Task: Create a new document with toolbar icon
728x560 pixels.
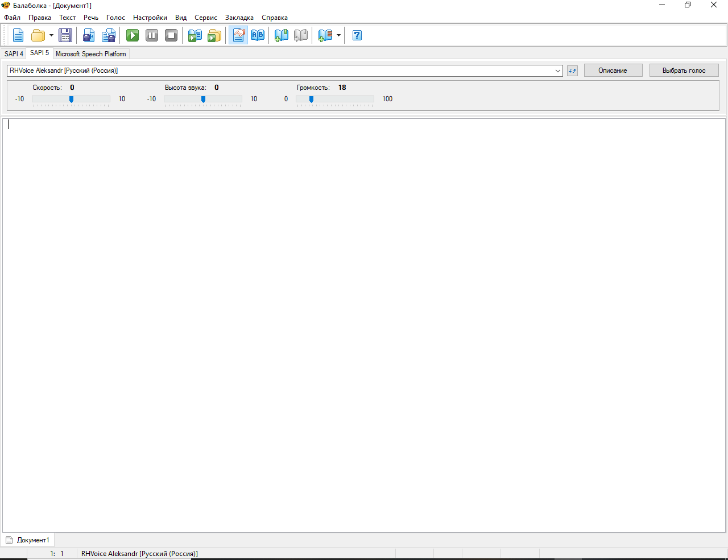Action: click(x=18, y=35)
